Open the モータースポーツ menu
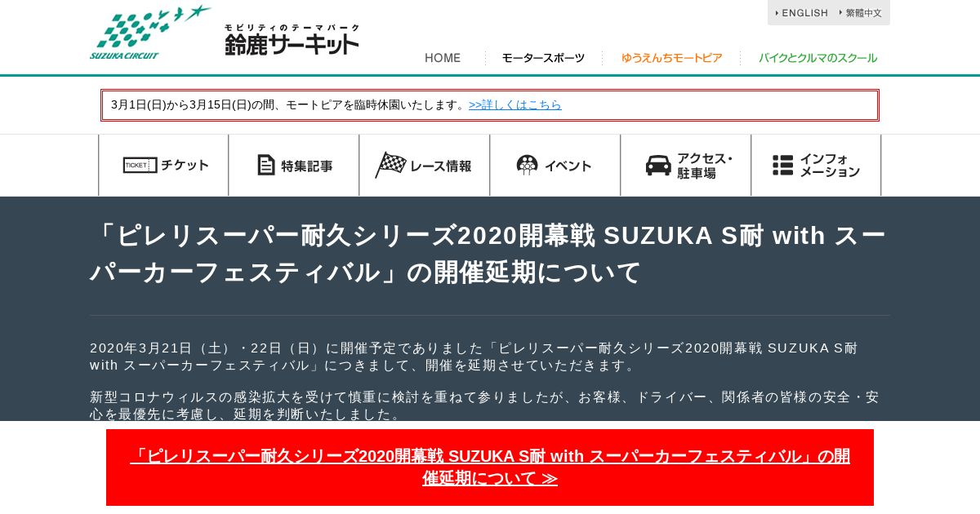The width and height of the screenshot is (980, 514). tap(543, 58)
